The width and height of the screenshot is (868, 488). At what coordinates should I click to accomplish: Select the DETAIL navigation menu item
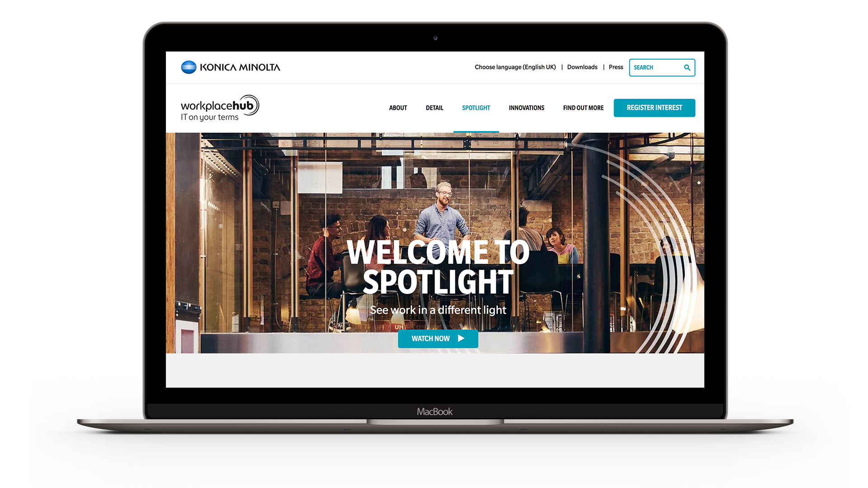tap(434, 108)
